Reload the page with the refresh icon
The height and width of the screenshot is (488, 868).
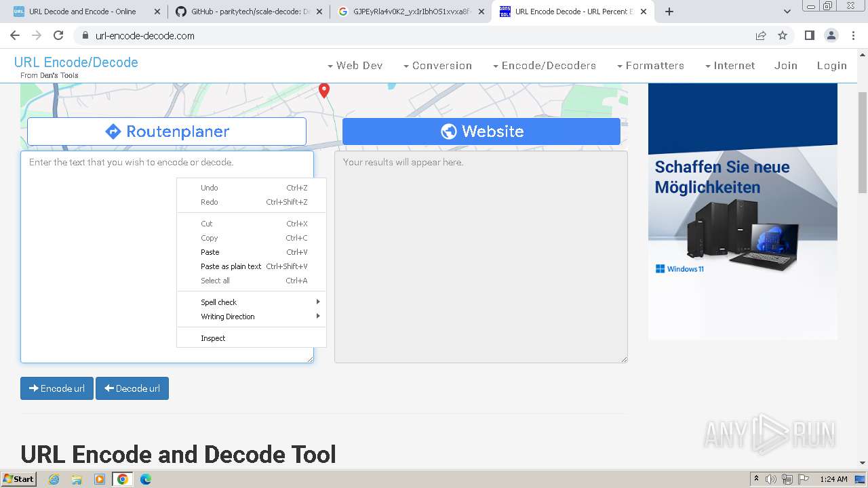(58, 35)
